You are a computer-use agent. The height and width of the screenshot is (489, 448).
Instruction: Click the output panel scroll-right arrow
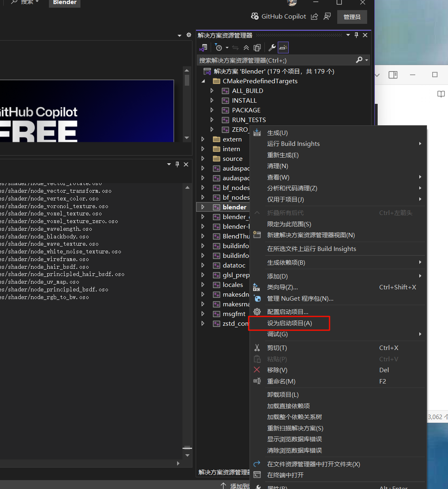pyautogui.click(x=178, y=464)
